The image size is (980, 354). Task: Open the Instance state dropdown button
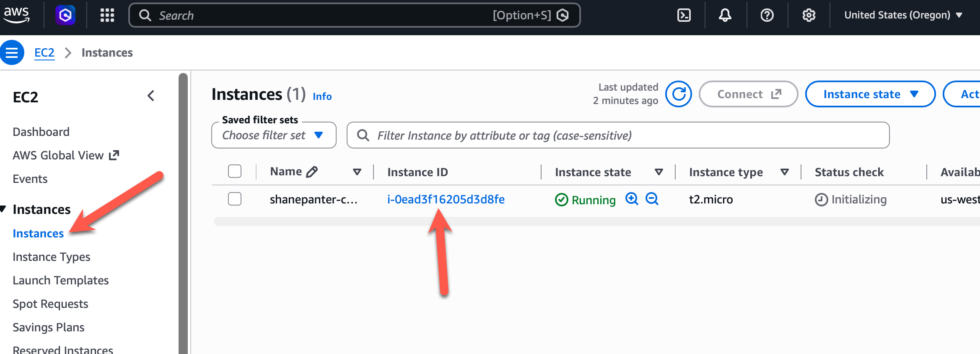(x=870, y=94)
